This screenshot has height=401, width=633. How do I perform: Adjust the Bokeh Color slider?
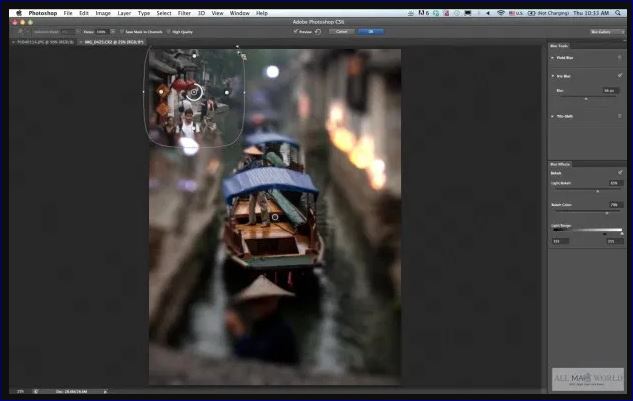point(607,213)
